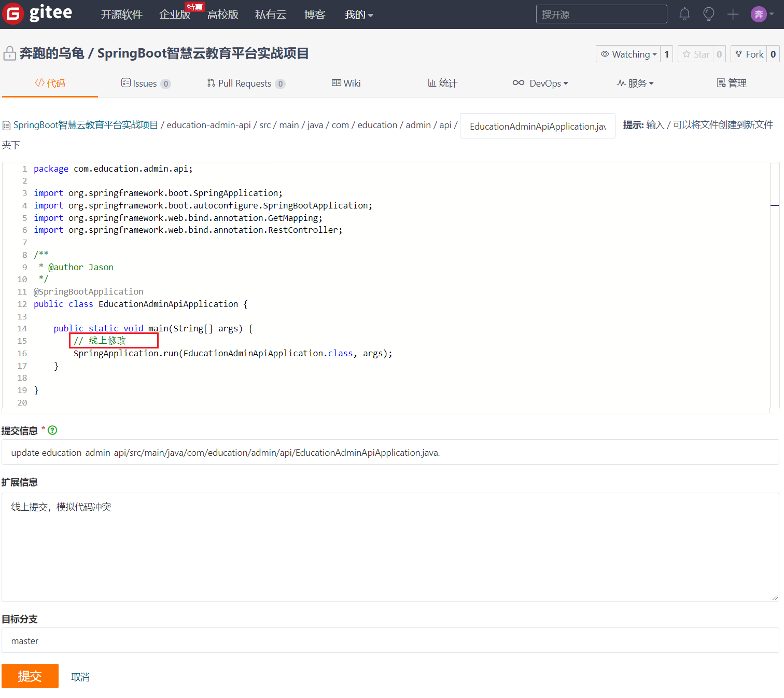Image resolution: width=784 pixels, height=698 pixels.
Task: Click the @author Jason comment line
Action: [76, 267]
